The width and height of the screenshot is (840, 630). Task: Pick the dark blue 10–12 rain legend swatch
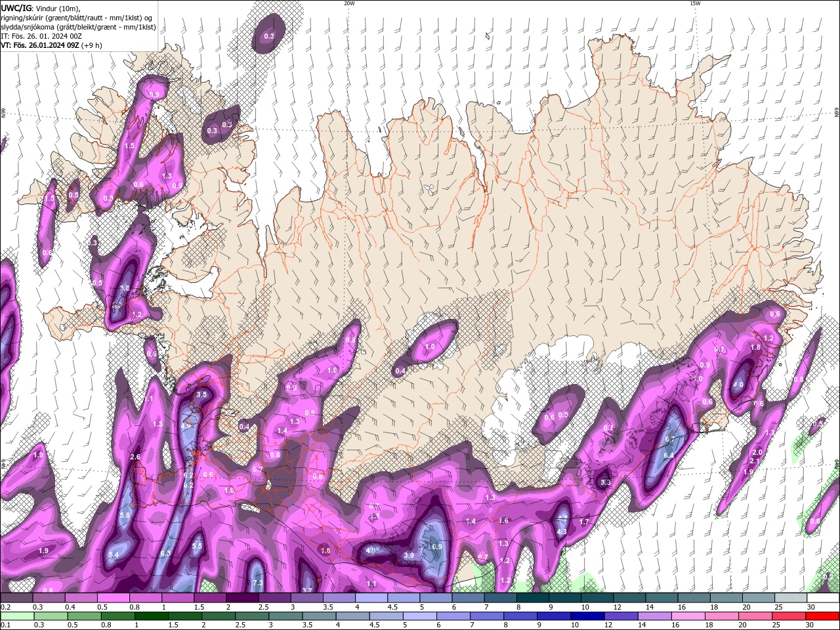click(587, 616)
